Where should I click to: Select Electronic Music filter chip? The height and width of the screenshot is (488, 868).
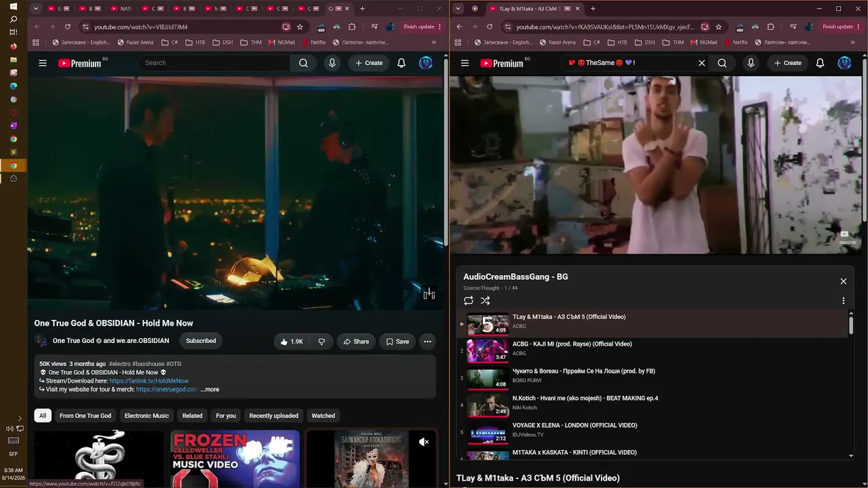(146, 416)
